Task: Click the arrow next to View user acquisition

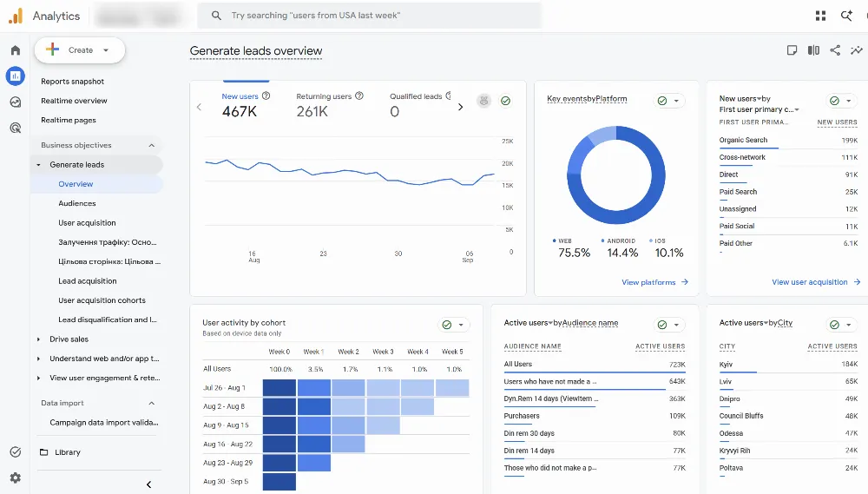Action: [857, 282]
